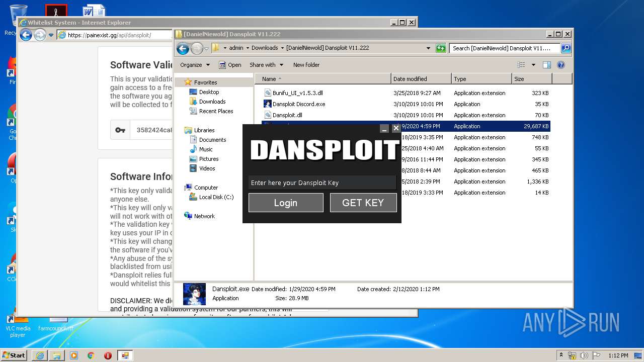The height and width of the screenshot is (362, 644).
Task: Open the Share with menu
Action: [x=267, y=65]
